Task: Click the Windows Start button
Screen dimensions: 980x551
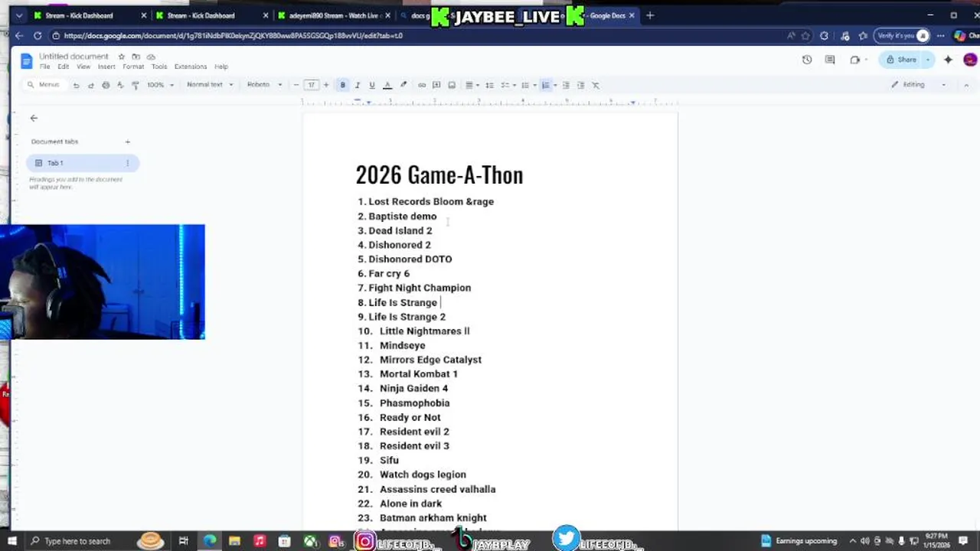Action: (x=11, y=541)
